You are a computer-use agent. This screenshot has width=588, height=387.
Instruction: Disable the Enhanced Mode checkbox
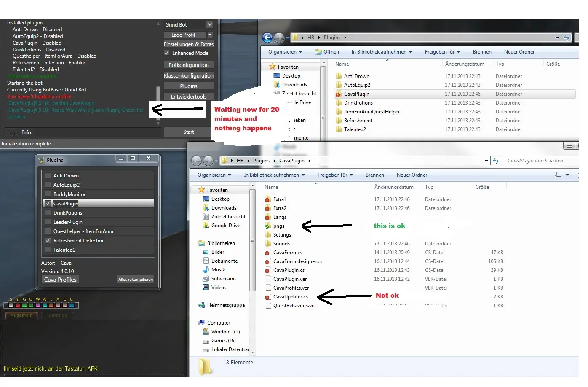coord(167,53)
